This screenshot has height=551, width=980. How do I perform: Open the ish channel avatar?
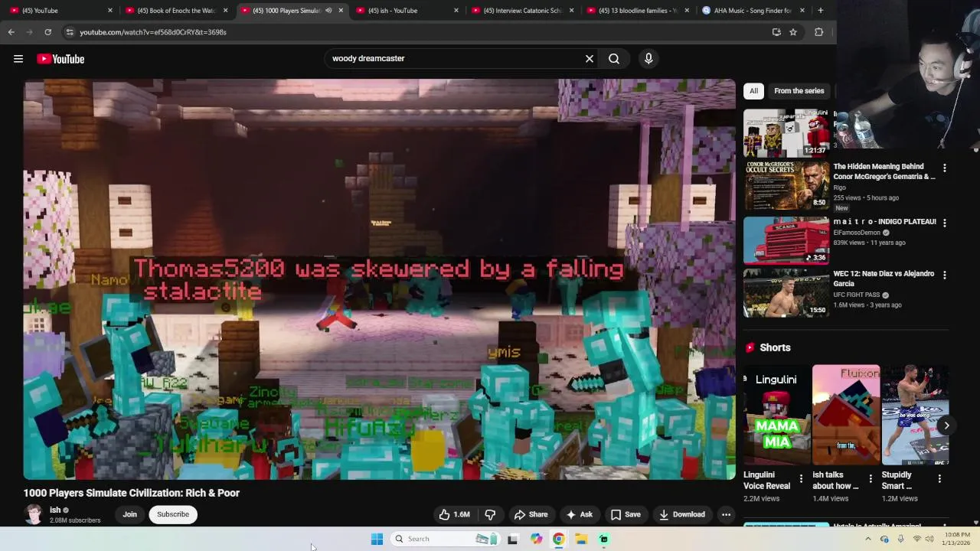[34, 514]
